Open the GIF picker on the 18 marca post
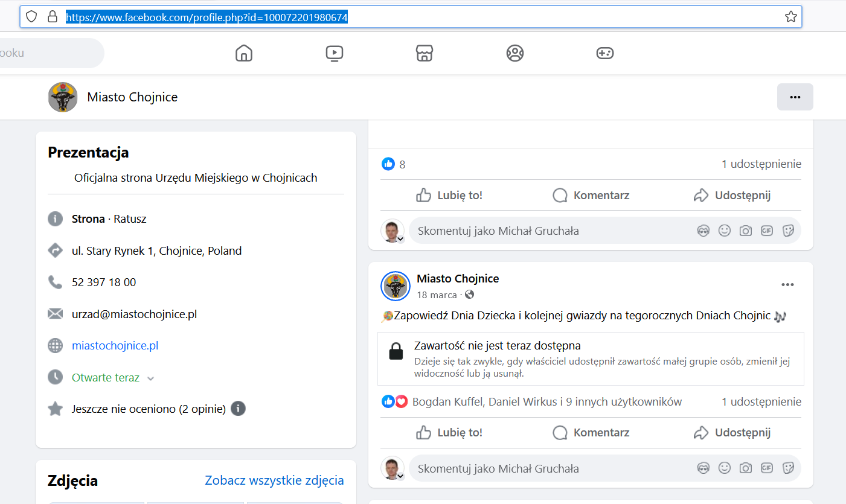 [766, 468]
